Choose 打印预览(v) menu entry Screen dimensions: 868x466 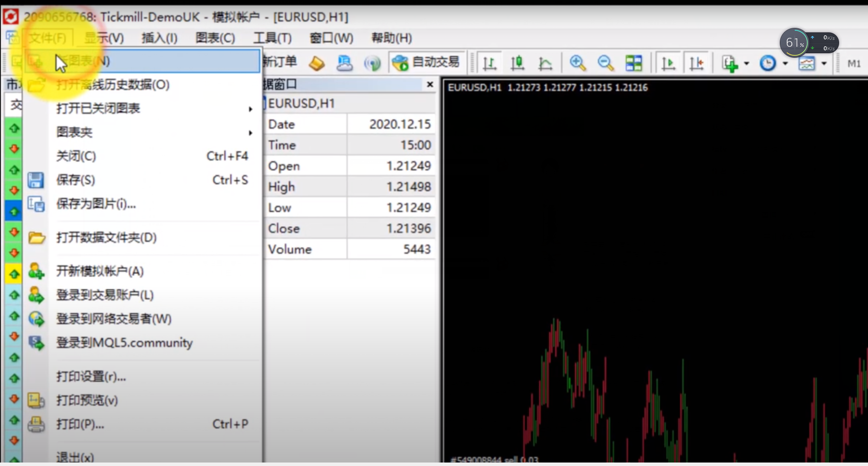[x=142, y=401]
